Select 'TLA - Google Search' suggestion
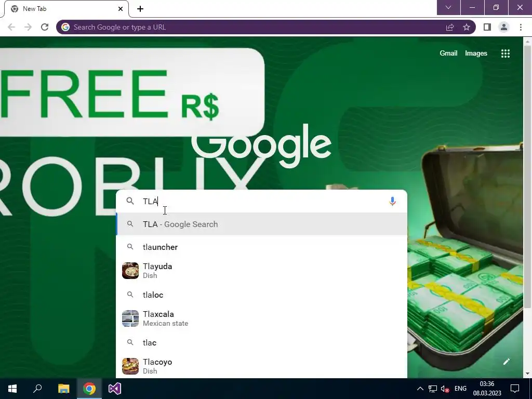This screenshot has width=532, height=399. [262, 224]
